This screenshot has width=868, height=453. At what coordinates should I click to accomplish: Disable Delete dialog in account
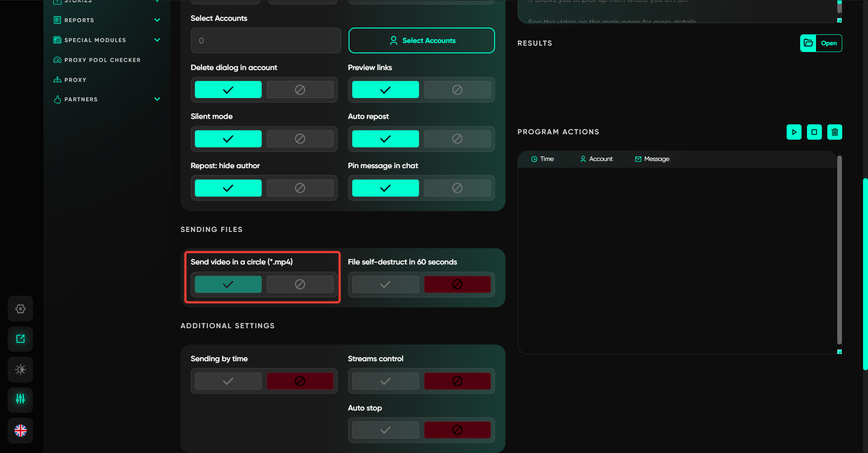(x=300, y=90)
